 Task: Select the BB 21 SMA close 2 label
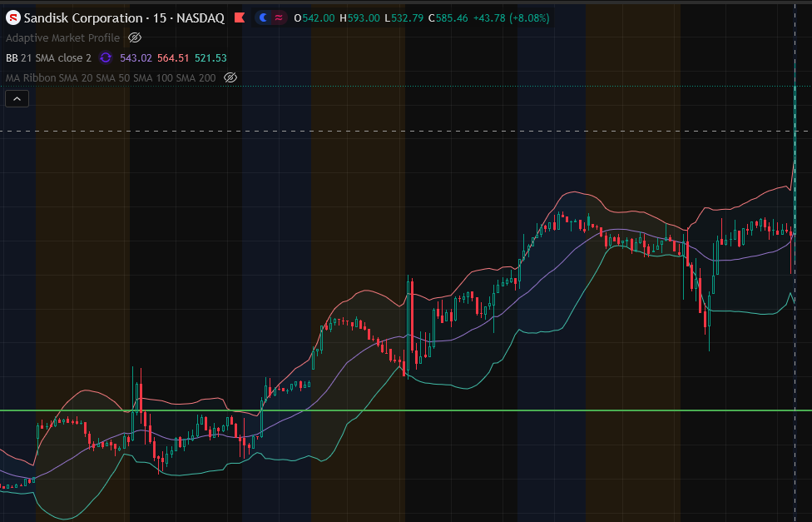(x=49, y=58)
